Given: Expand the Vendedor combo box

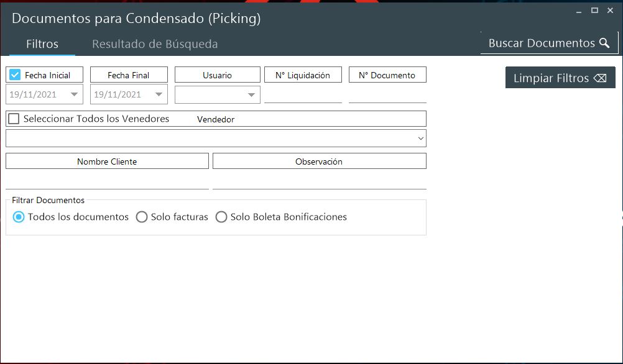Looking at the screenshot, I should (x=420, y=138).
